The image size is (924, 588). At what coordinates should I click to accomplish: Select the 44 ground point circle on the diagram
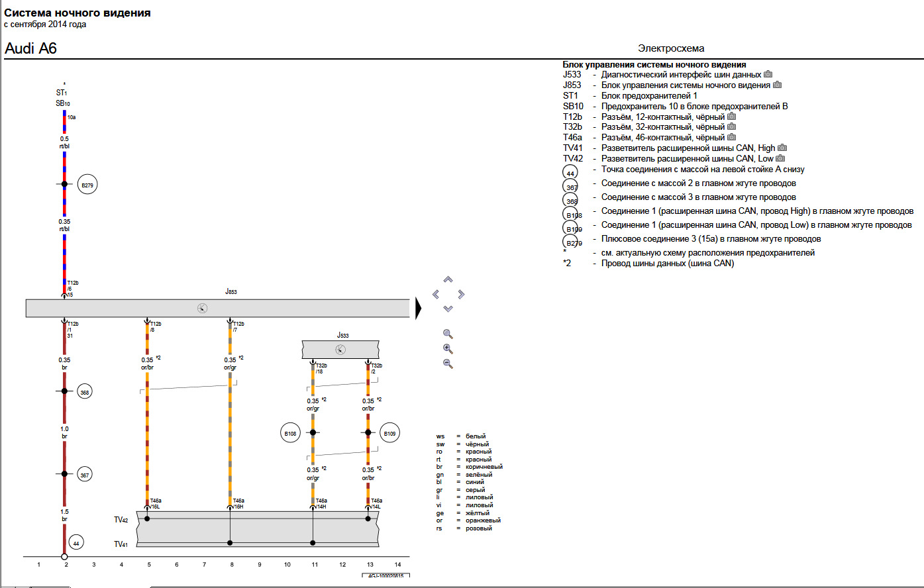click(x=76, y=543)
